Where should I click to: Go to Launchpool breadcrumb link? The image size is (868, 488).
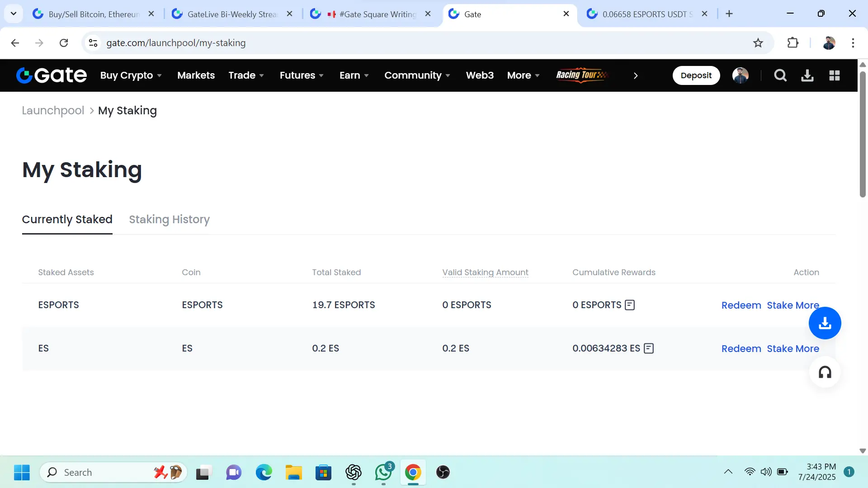pos(53,111)
